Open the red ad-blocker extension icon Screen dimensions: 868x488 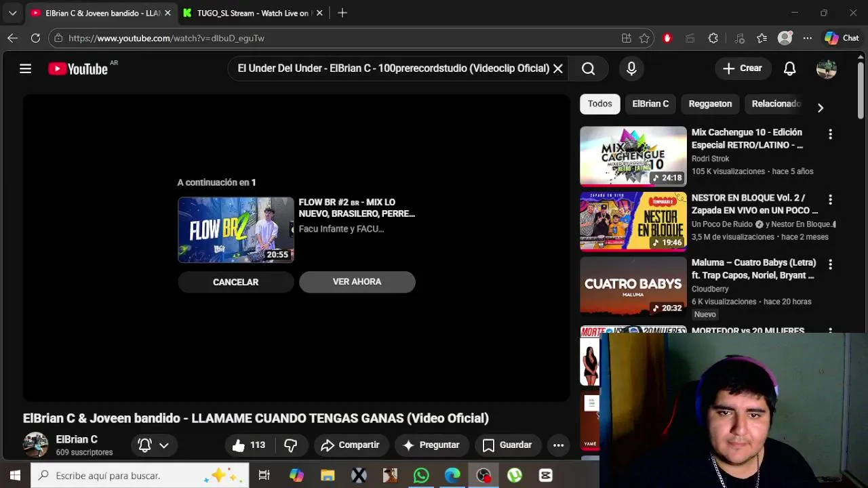point(667,38)
